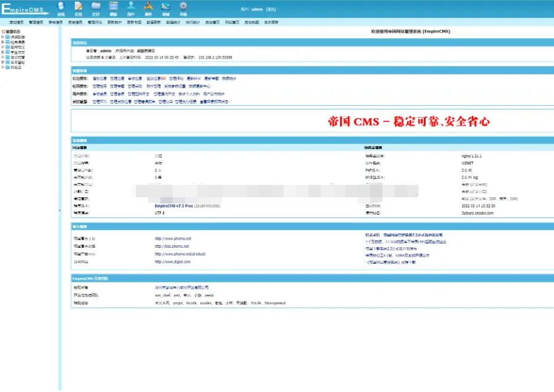Open the 用户 (Users) top navigation icon
The height and width of the screenshot is (392, 554).
pyautogui.click(x=131, y=7)
